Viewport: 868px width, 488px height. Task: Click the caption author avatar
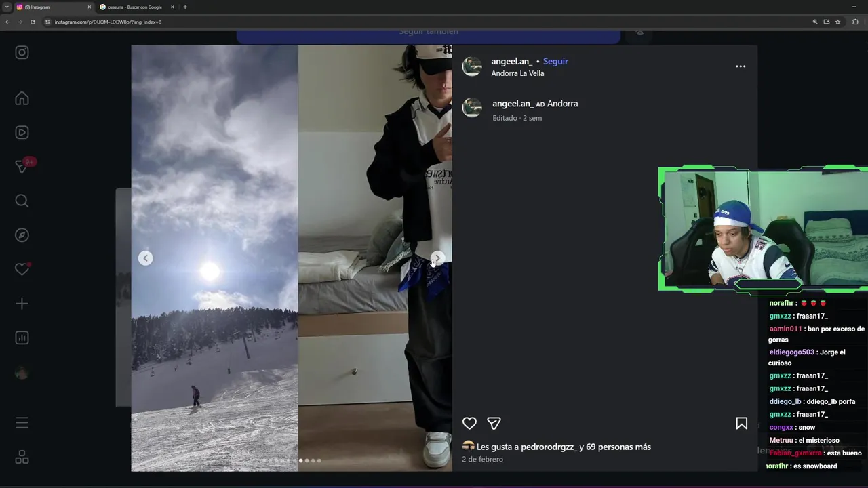472,108
